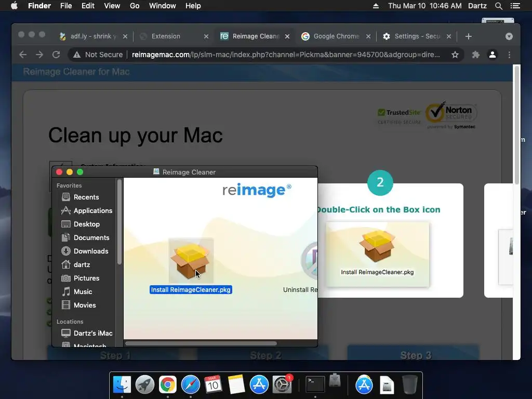Click the Chrome page vertical scrollbar

pyautogui.click(x=517, y=126)
